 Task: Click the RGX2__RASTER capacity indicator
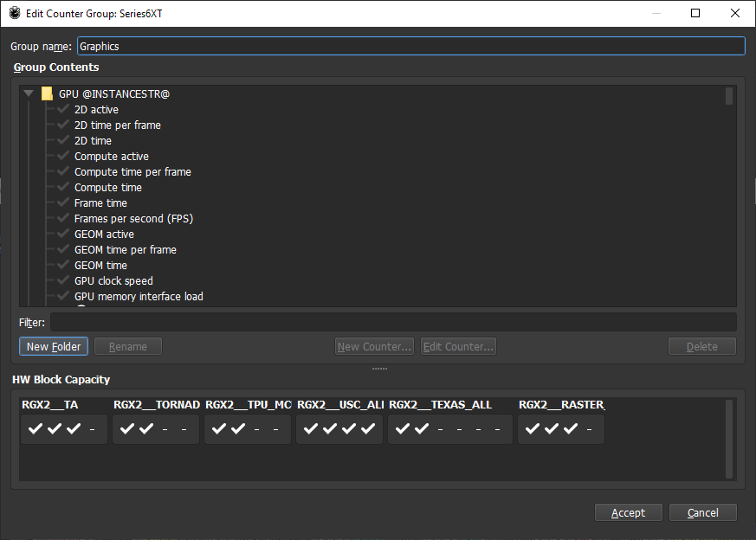tap(560, 428)
